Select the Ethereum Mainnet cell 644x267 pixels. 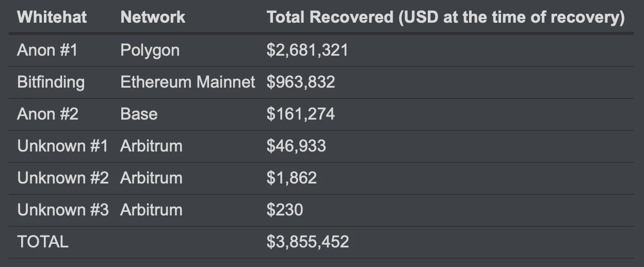pyautogui.click(x=187, y=82)
